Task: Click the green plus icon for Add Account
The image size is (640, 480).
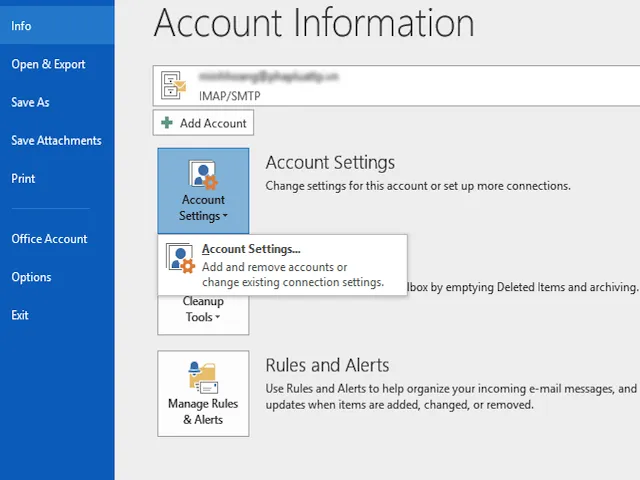Action: pyautogui.click(x=167, y=123)
